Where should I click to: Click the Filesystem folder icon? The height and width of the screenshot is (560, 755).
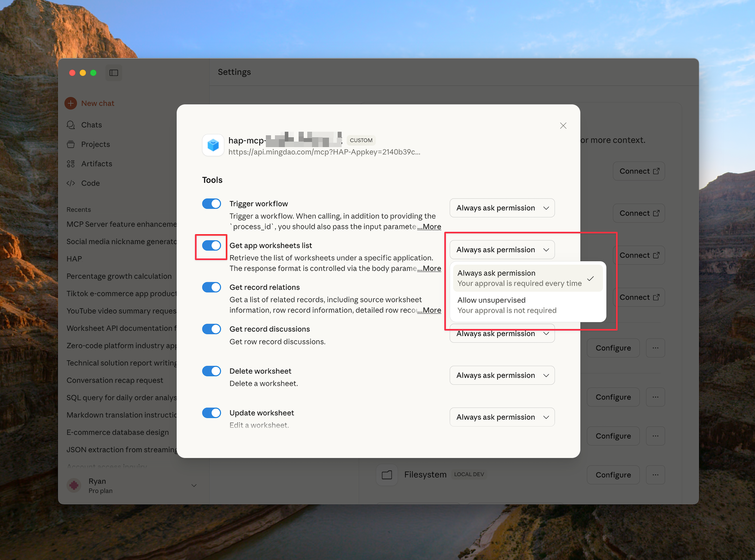pos(387,475)
